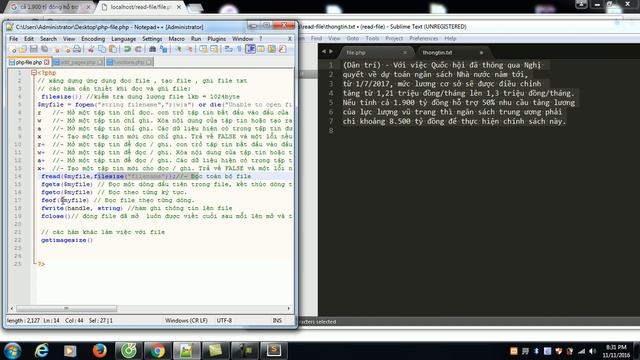
Task: Open the Window menu in Notepad++
Action: click(242, 39)
